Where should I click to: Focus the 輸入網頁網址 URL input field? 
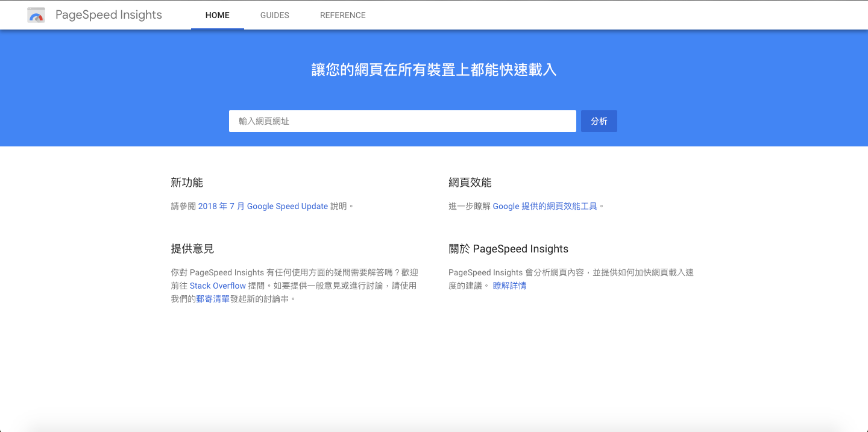click(403, 121)
